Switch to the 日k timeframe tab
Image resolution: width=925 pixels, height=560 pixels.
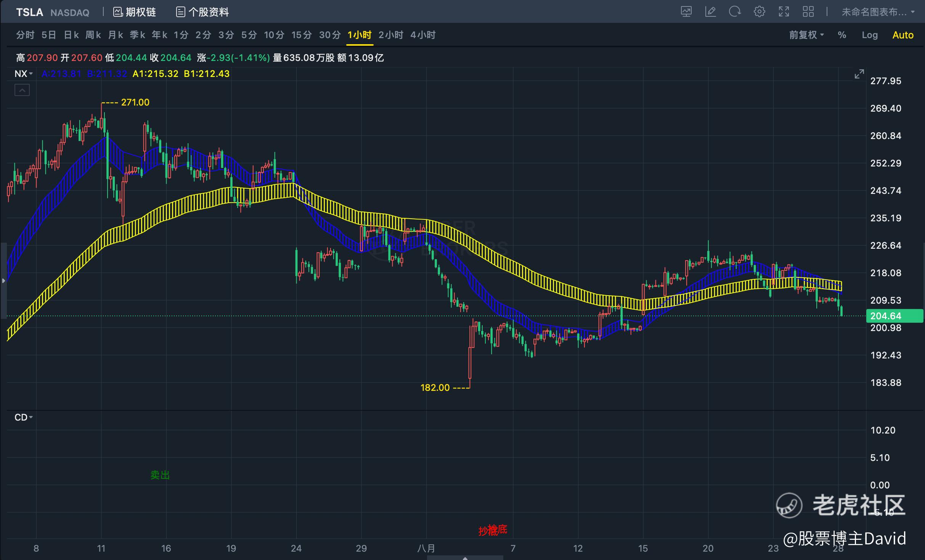(x=71, y=35)
